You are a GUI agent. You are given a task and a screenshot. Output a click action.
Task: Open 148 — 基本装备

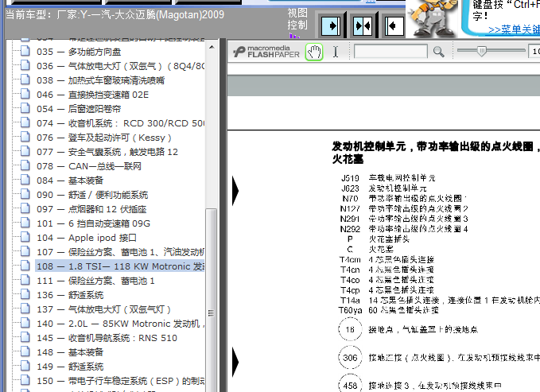coord(70,352)
